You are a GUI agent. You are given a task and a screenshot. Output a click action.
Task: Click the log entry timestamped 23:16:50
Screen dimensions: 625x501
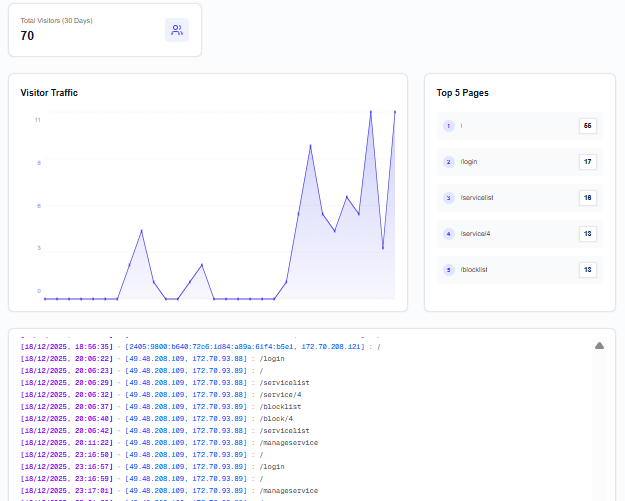[x=142, y=455]
